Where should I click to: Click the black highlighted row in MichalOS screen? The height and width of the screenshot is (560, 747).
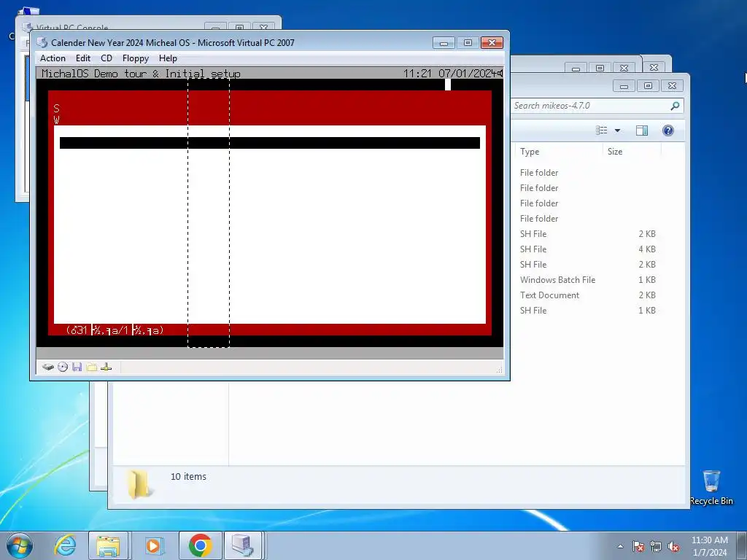(270, 143)
